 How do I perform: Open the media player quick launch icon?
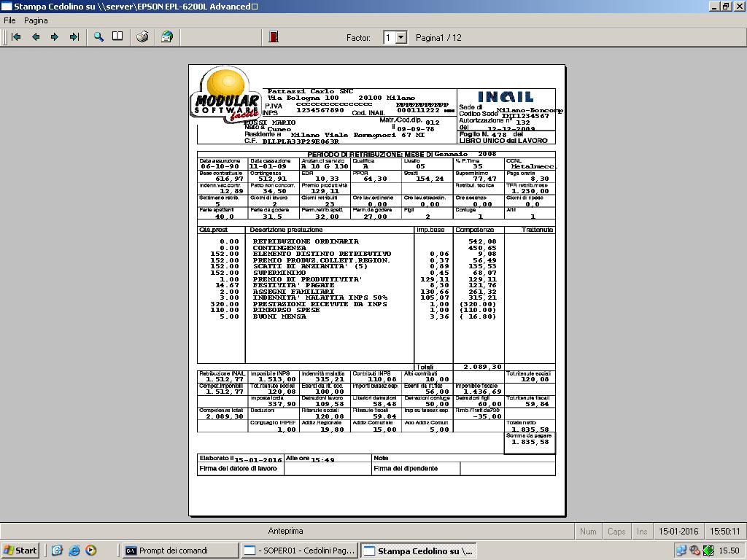pyautogui.click(x=90, y=551)
